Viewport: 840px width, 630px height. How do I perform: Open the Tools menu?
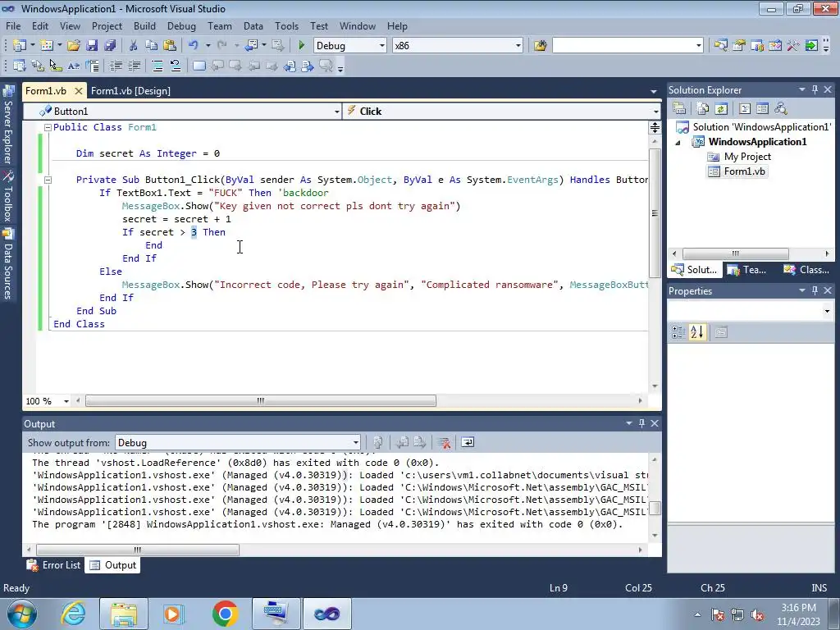coord(286,25)
